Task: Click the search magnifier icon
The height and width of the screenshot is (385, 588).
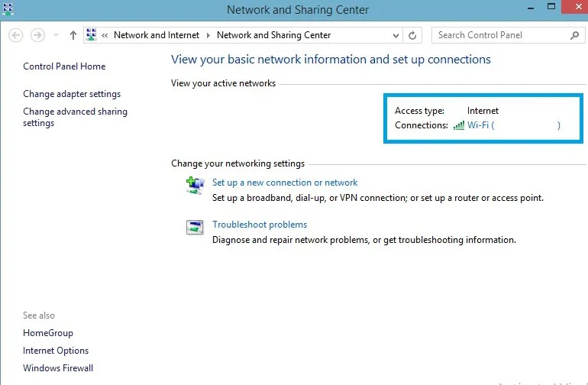Action: pos(575,35)
